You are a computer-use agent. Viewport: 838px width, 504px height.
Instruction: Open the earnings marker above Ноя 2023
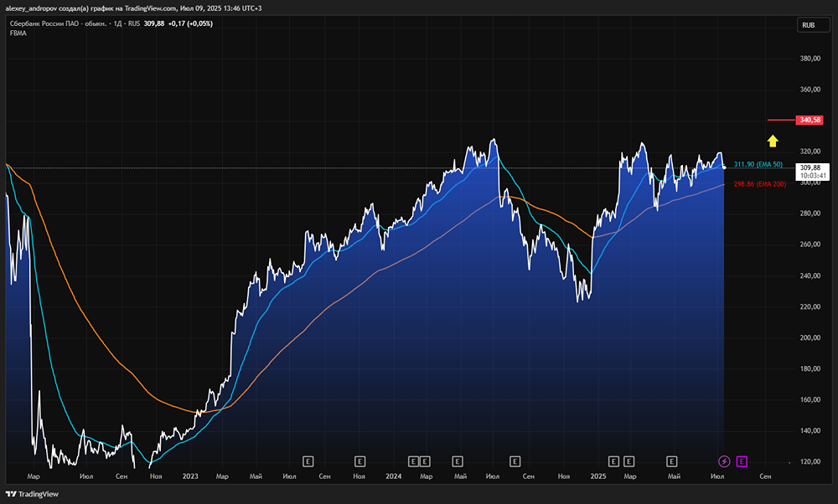click(360, 461)
